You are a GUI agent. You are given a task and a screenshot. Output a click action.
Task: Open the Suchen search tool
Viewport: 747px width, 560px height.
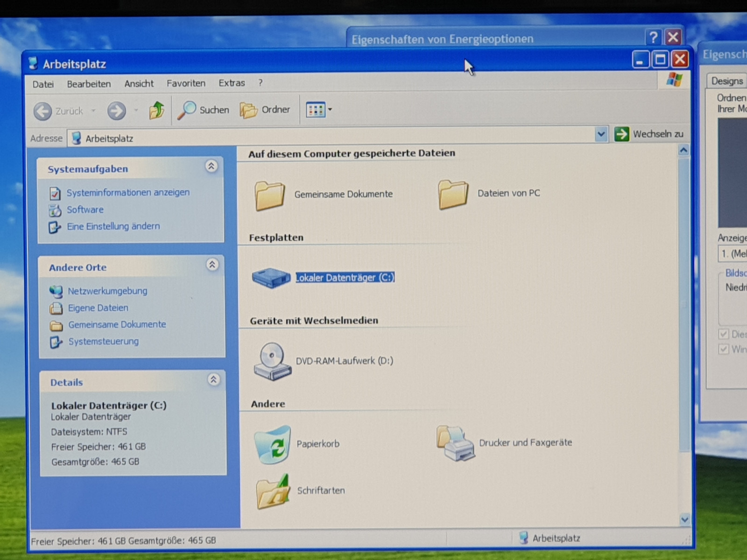click(204, 110)
